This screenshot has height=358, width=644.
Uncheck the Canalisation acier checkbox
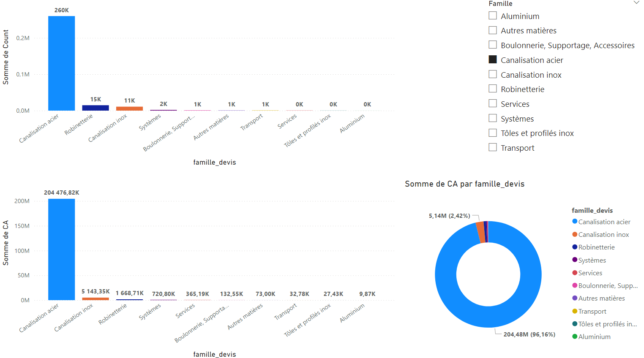pyautogui.click(x=492, y=60)
